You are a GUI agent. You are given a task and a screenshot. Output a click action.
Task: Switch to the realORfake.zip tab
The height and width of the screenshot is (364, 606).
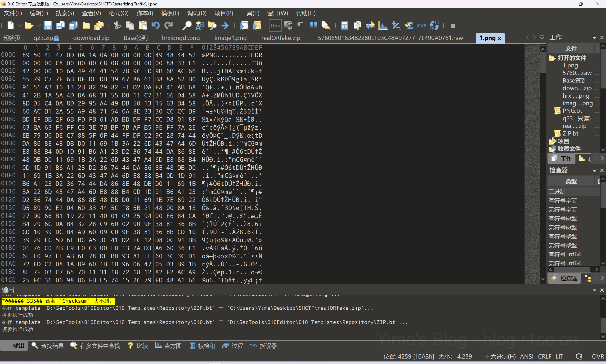280,38
